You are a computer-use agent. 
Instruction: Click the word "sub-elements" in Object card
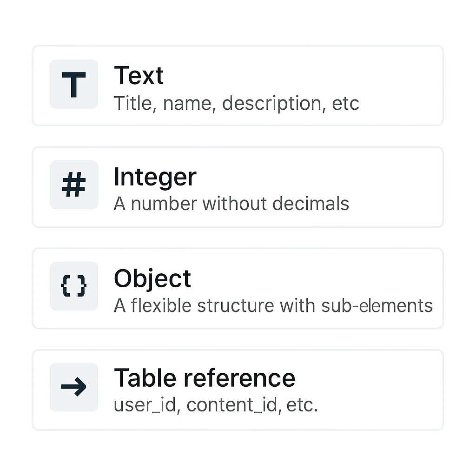tap(377, 305)
